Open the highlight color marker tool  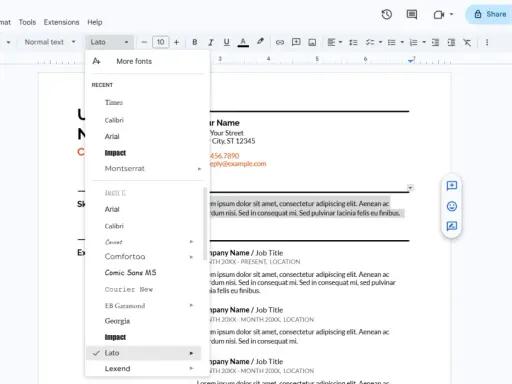[x=260, y=42]
